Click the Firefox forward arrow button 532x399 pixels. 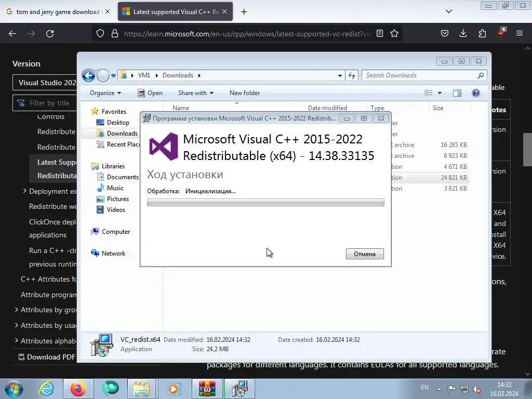click(x=31, y=34)
